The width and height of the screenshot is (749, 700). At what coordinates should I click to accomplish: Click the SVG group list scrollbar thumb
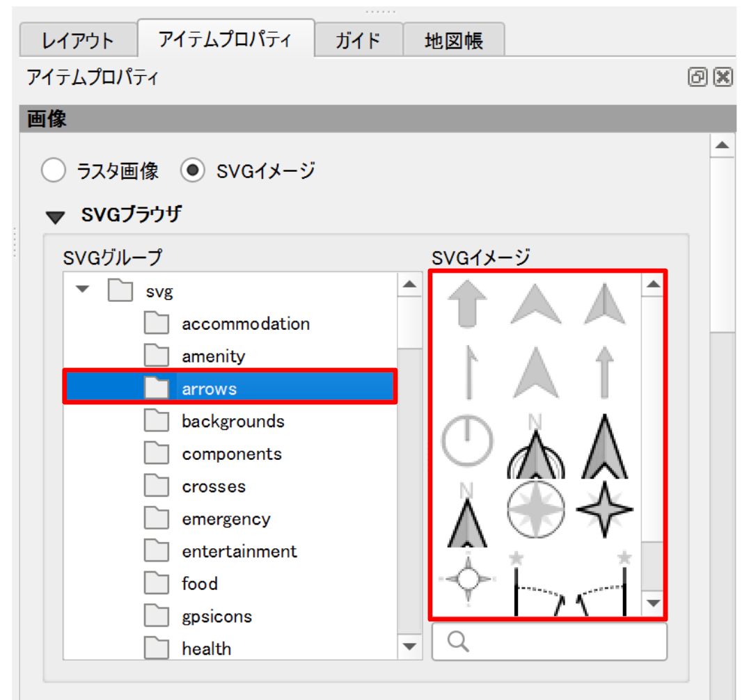tap(409, 323)
